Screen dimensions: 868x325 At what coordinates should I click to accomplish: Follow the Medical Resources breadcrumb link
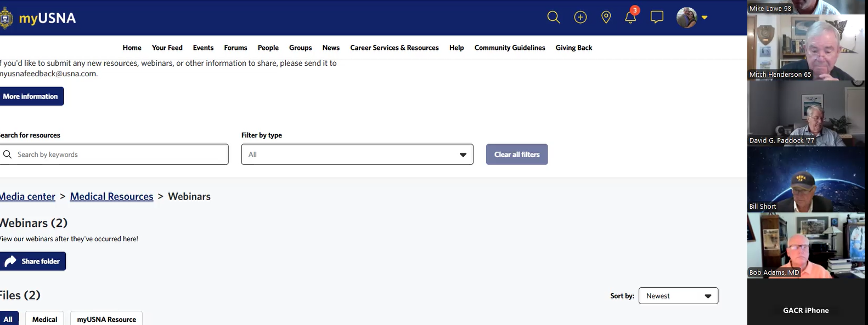(x=111, y=196)
